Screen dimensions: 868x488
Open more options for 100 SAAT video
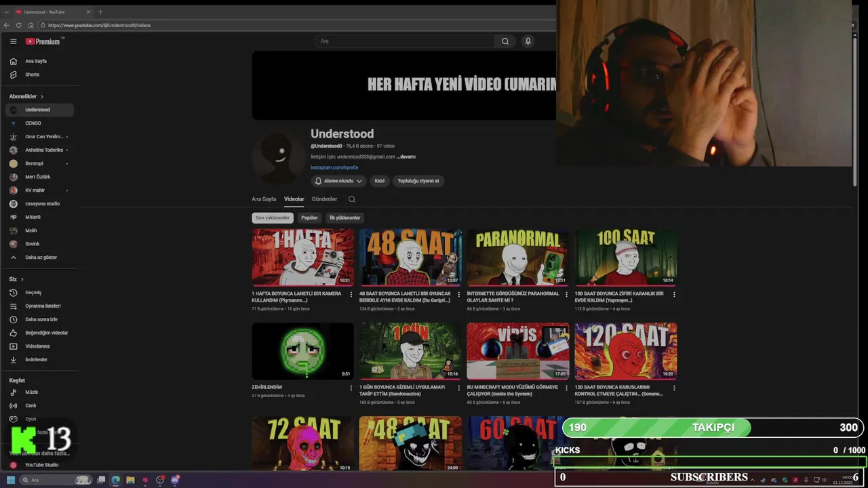coord(674,294)
